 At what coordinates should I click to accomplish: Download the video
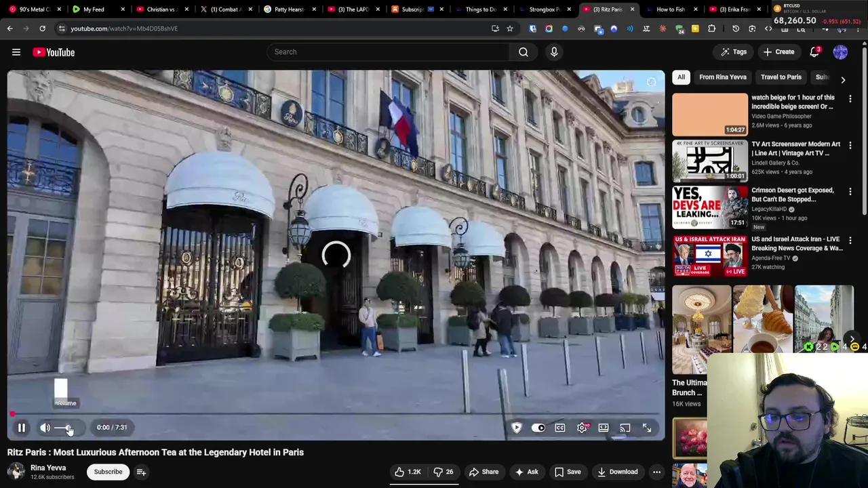(x=617, y=472)
